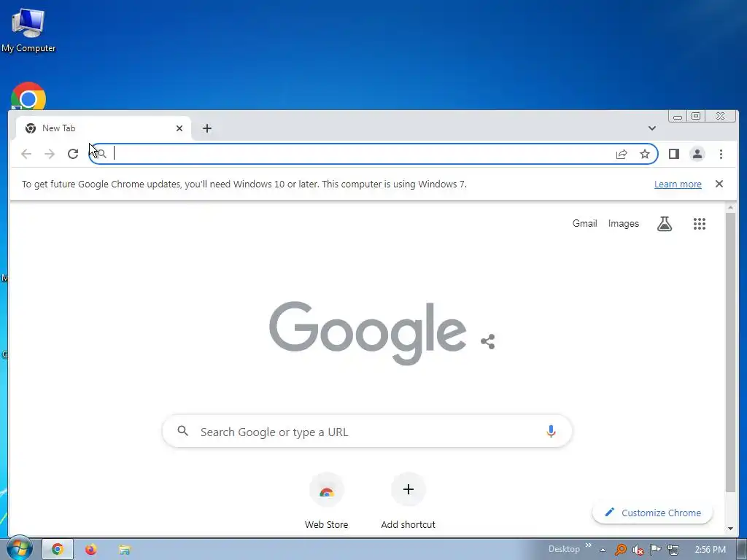
Task: Click the share page icon in address bar
Action: coord(622,154)
